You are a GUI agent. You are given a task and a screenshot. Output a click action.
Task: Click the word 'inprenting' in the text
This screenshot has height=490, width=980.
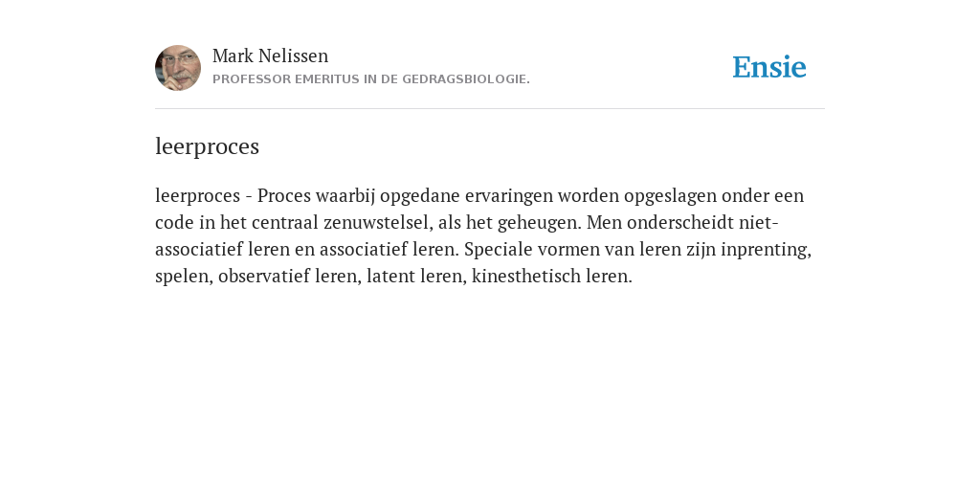point(766,250)
